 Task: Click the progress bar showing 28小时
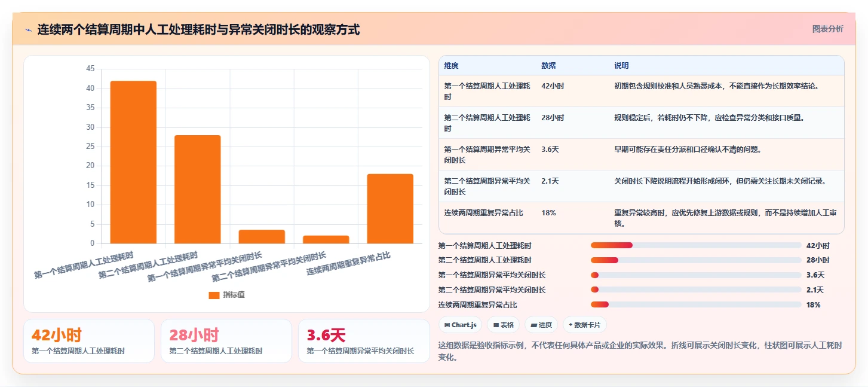pos(696,260)
